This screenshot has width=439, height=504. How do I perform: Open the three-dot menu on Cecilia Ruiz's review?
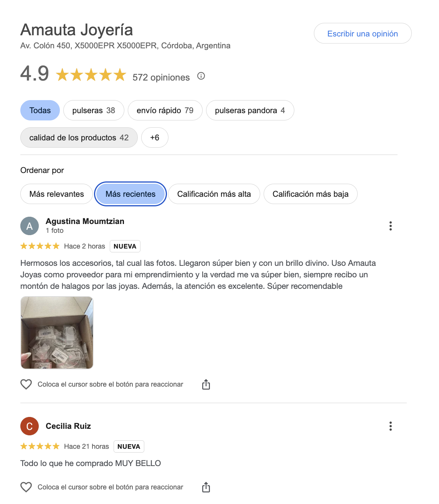(391, 426)
